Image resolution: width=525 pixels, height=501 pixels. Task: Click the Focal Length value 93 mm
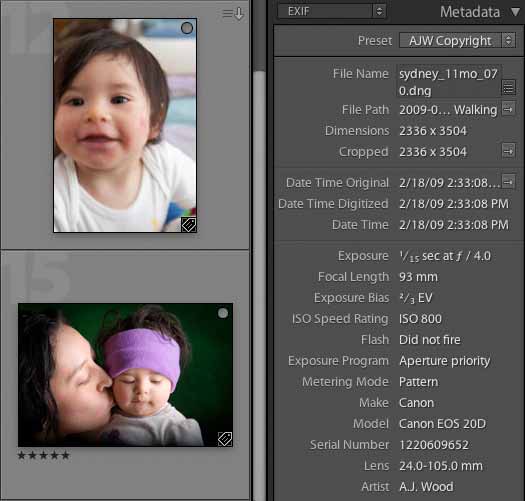click(x=418, y=277)
